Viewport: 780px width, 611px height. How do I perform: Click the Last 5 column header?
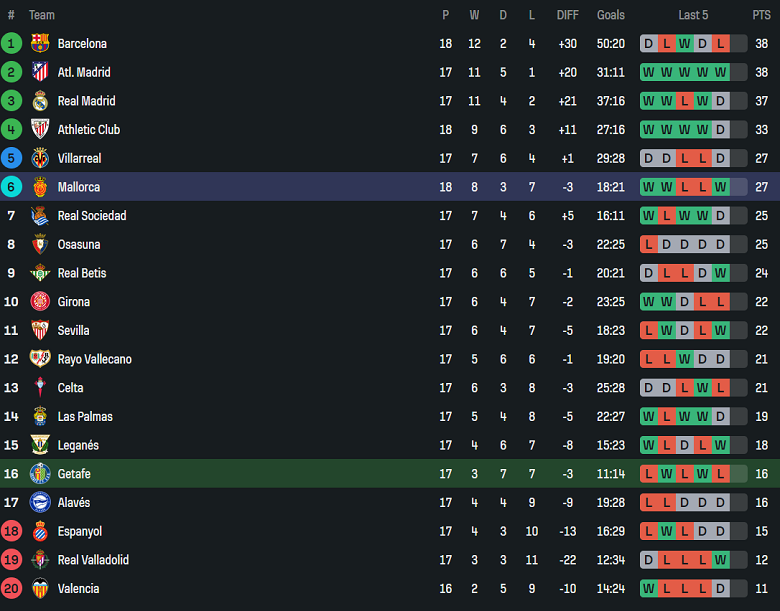(693, 15)
